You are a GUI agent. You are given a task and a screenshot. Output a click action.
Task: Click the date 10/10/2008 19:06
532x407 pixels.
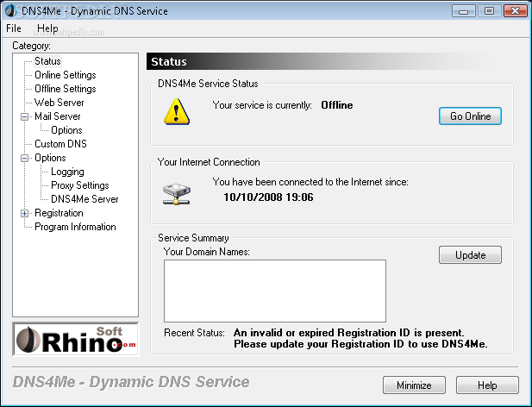click(x=268, y=197)
